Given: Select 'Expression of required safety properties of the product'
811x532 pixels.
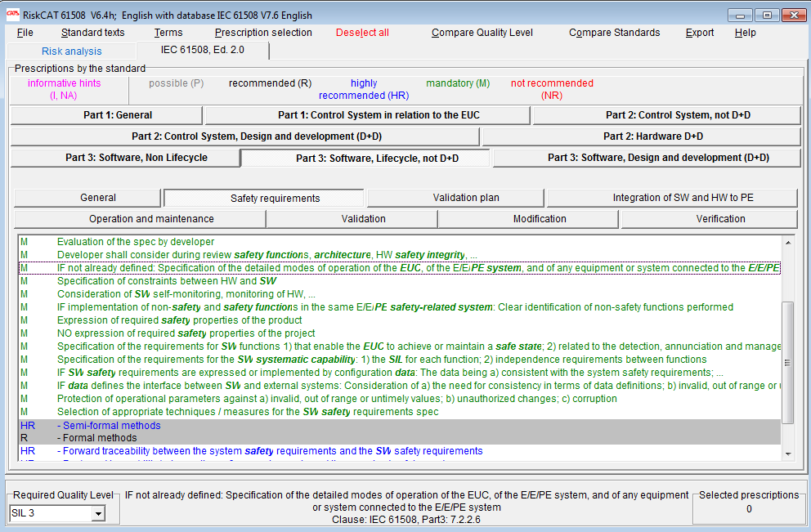Looking at the screenshot, I should [x=399, y=320].
